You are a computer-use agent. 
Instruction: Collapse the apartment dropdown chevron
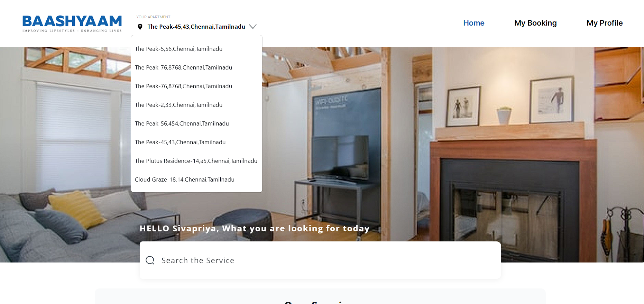point(253,27)
